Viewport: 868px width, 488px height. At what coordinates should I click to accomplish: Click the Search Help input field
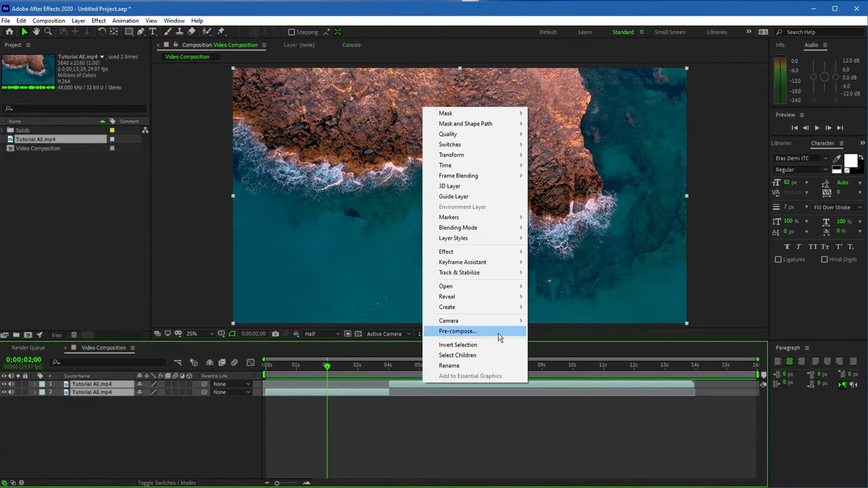tap(819, 32)
